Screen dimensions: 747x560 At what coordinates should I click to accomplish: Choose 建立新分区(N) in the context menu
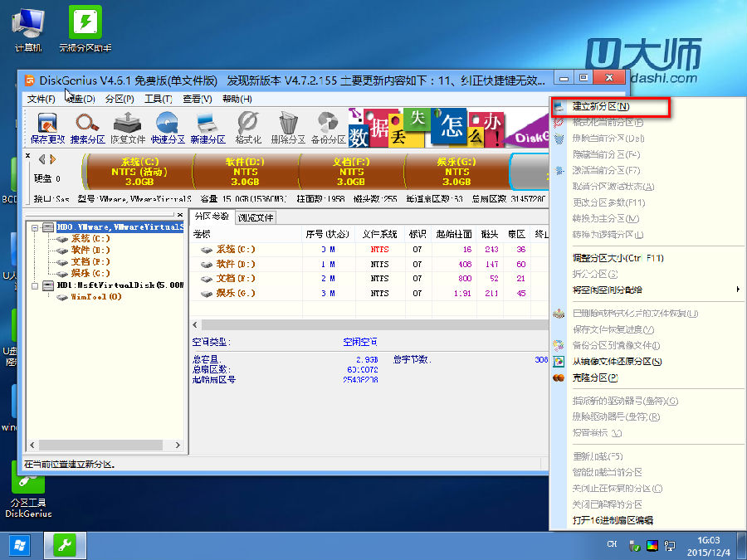(610, 107)
